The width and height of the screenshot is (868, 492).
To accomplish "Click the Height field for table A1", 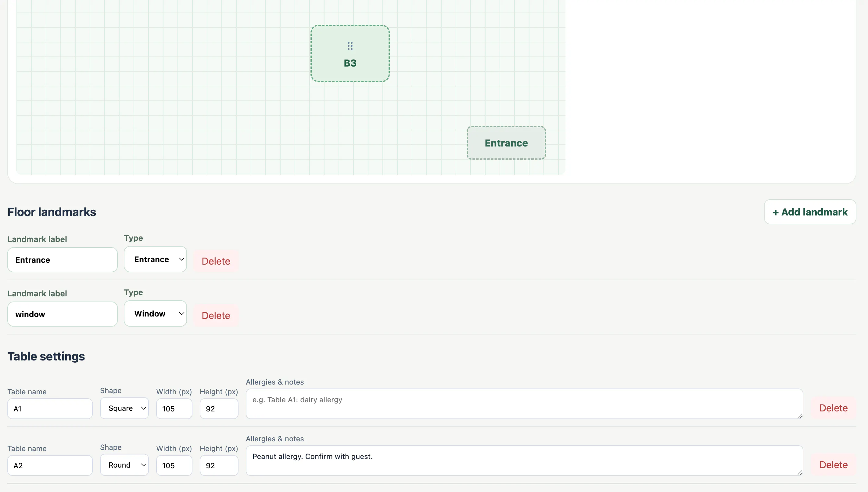I will (x=219, y=409).
